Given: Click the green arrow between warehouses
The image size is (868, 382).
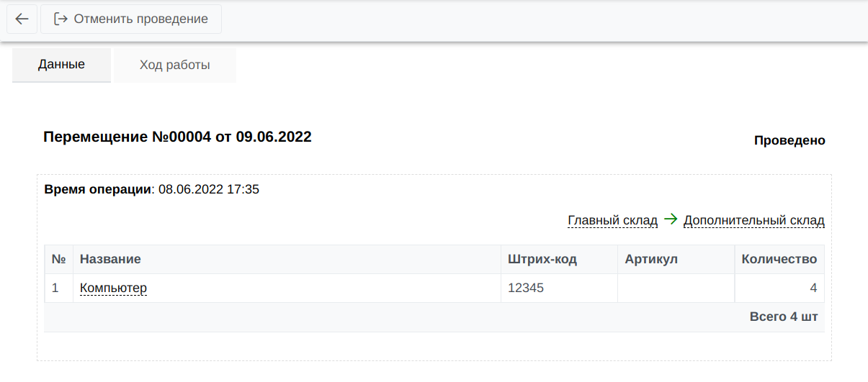Looking at the screenshot, I should click(671, 219).
